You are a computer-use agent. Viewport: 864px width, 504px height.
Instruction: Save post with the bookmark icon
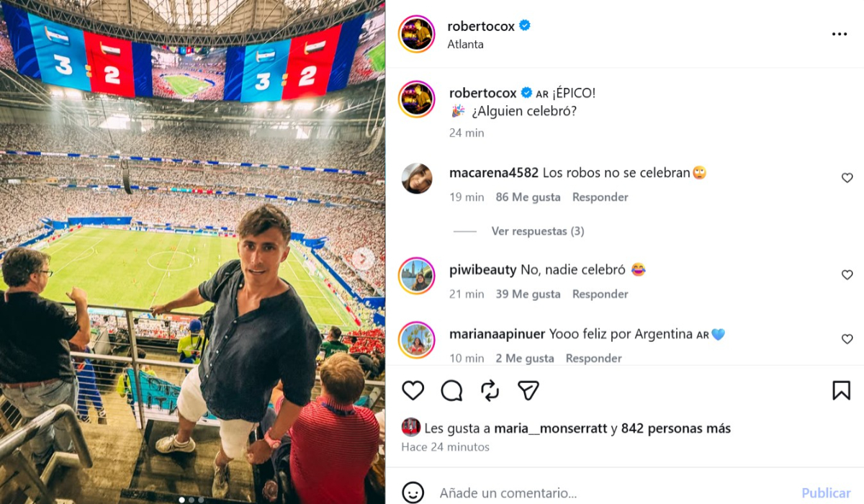point(841,390)
